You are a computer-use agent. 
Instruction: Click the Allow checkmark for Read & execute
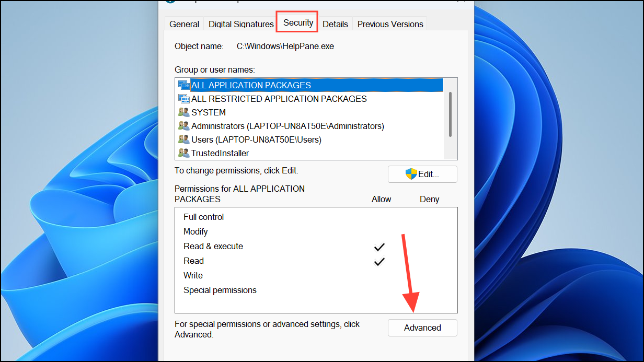pos(379,247)
